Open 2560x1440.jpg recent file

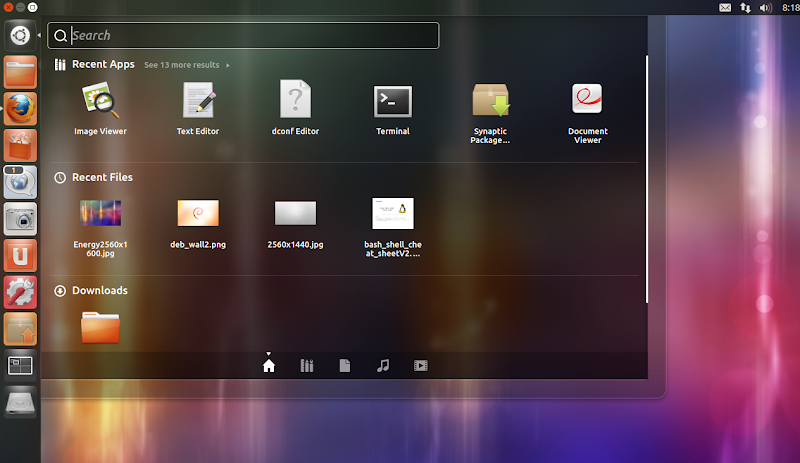295,224
